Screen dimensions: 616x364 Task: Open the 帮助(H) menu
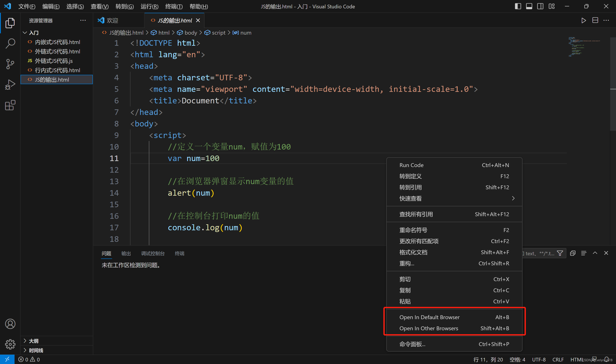199,6
